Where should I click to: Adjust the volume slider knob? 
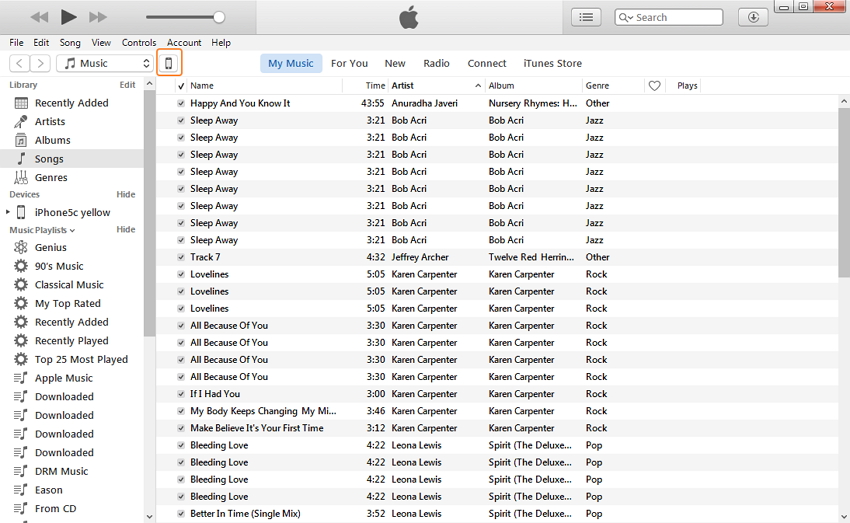point(219,17)
